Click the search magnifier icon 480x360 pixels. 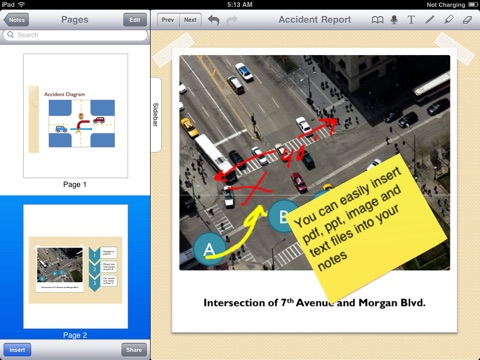(x=11, y=35)
